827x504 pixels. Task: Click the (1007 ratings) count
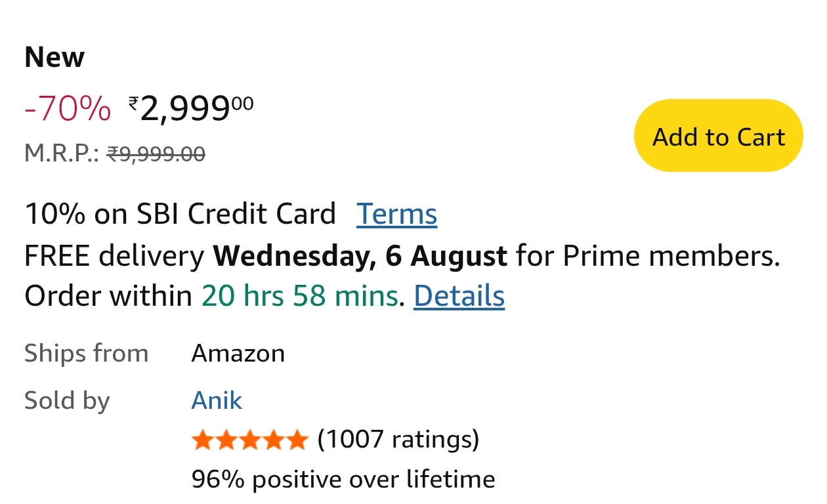398,438
